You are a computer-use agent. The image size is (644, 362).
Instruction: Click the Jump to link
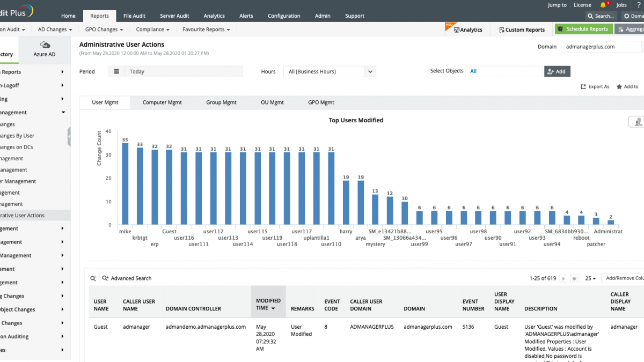[x=557, y=5]
